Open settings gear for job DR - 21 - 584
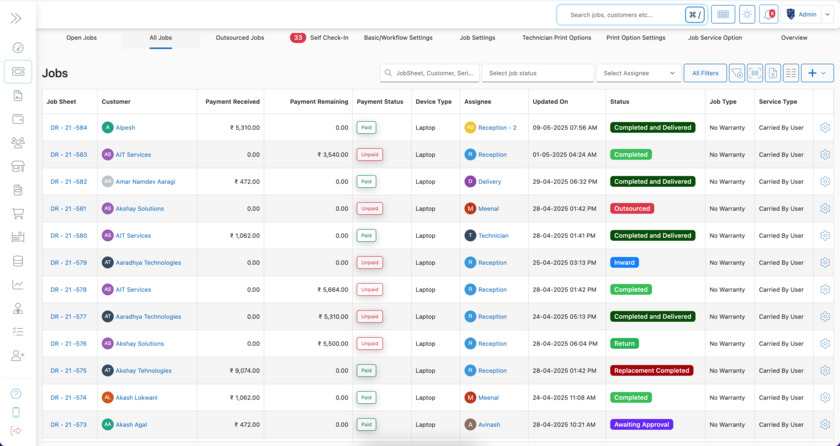This screenshot has width=840, height=446. click(x=825, y=128)
